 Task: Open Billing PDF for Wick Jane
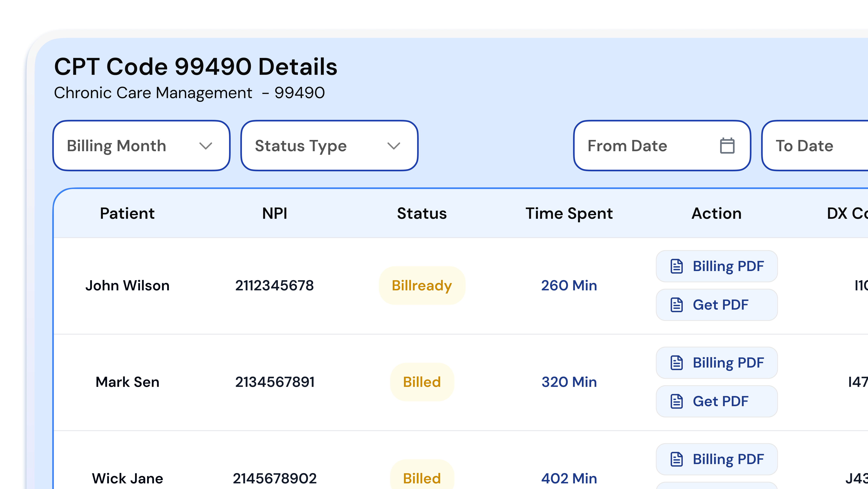(716, 459)
